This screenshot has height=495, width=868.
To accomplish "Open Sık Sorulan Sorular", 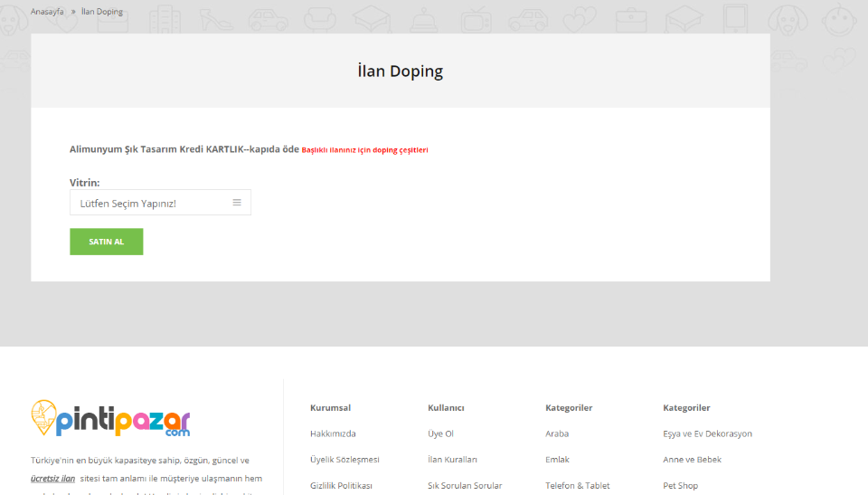I will (465, 486).
